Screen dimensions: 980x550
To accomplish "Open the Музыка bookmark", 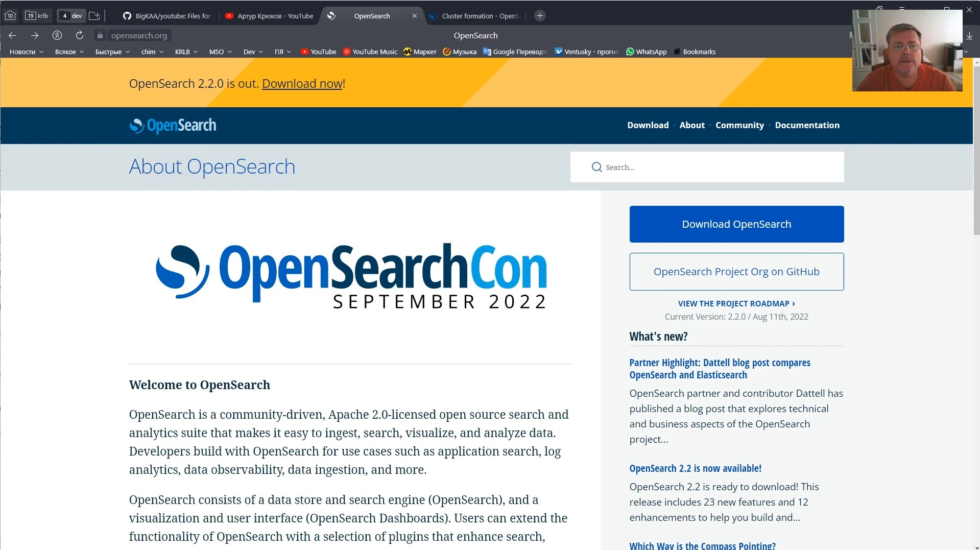I will 460,52.
